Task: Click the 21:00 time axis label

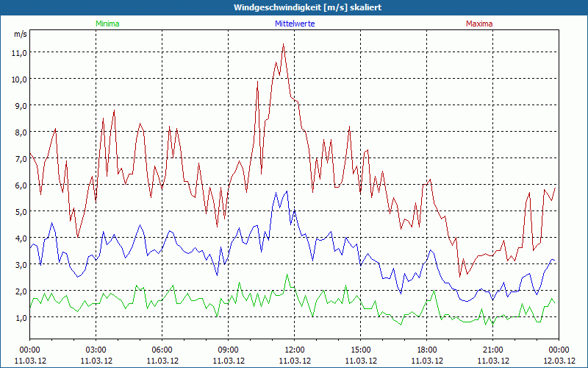Action: point(492,350)
